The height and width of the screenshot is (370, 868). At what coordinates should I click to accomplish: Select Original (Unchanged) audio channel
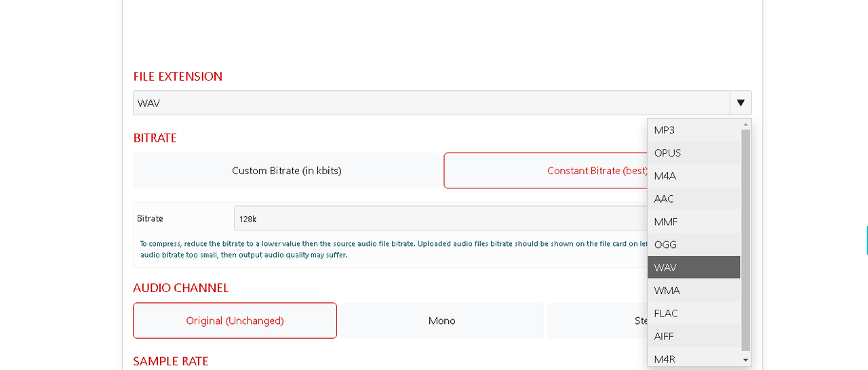click(x=235, y=321)
